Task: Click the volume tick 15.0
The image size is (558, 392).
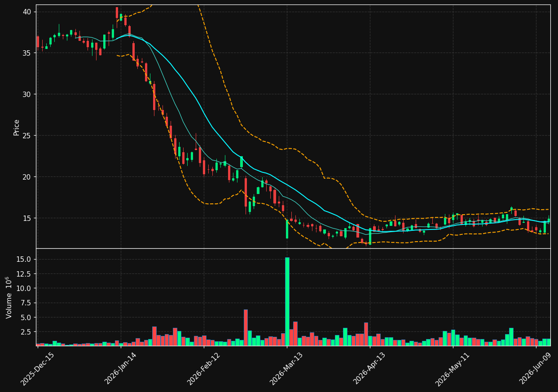Action: [24, 259]
